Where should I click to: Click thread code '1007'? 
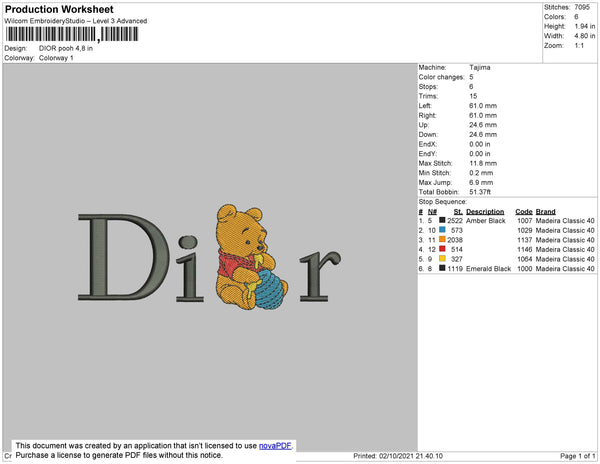pyautogui.click(x=525, y=221)
